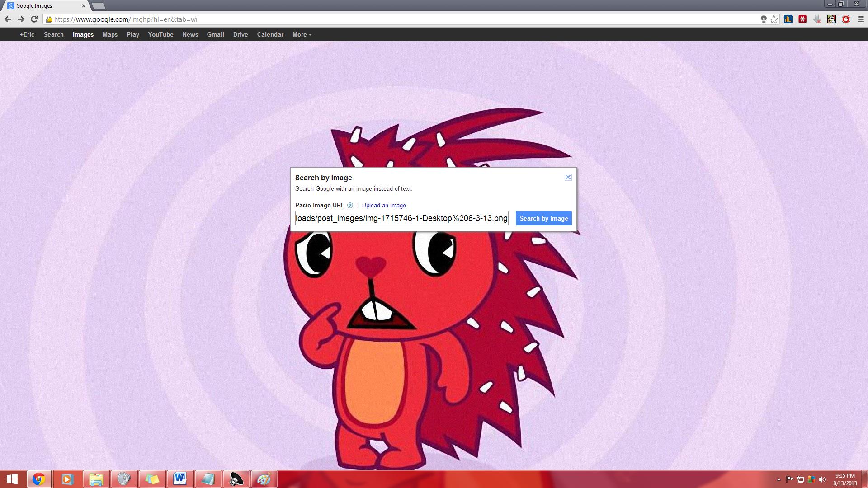
Task: Open the 'S' extension icon in the toolbar
Action: 831,19
